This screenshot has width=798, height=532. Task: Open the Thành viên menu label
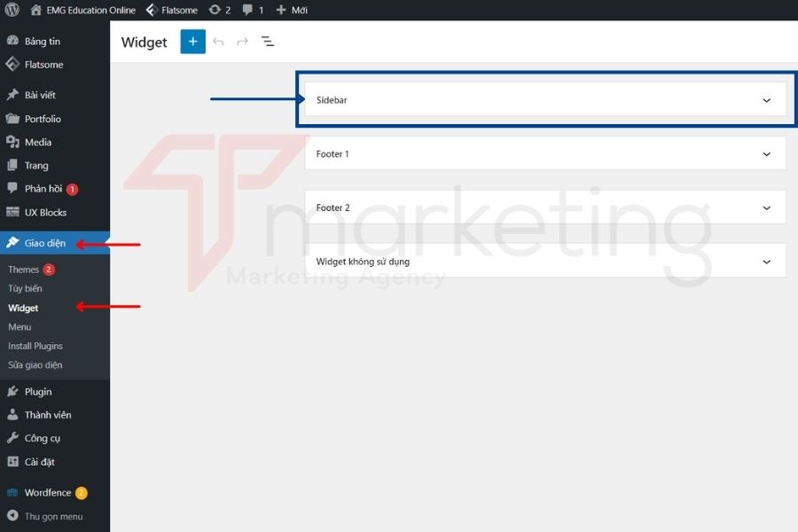pyautogui.click(x=48, y=415)
